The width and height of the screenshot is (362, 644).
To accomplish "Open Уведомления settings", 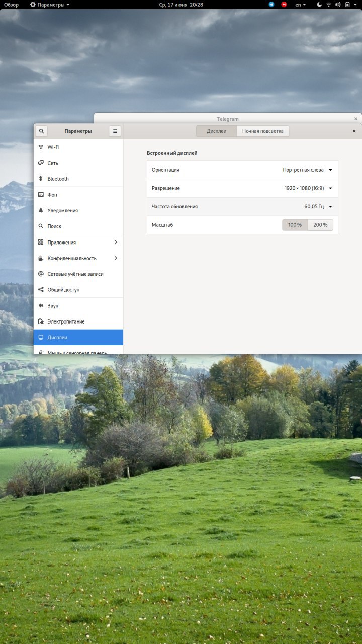I will tap(78, 210).
